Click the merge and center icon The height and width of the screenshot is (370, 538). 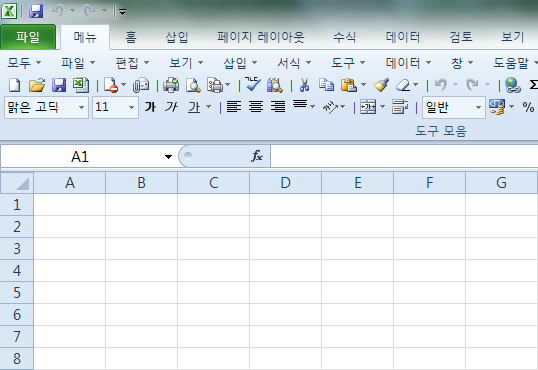click(x=368, y=107)
